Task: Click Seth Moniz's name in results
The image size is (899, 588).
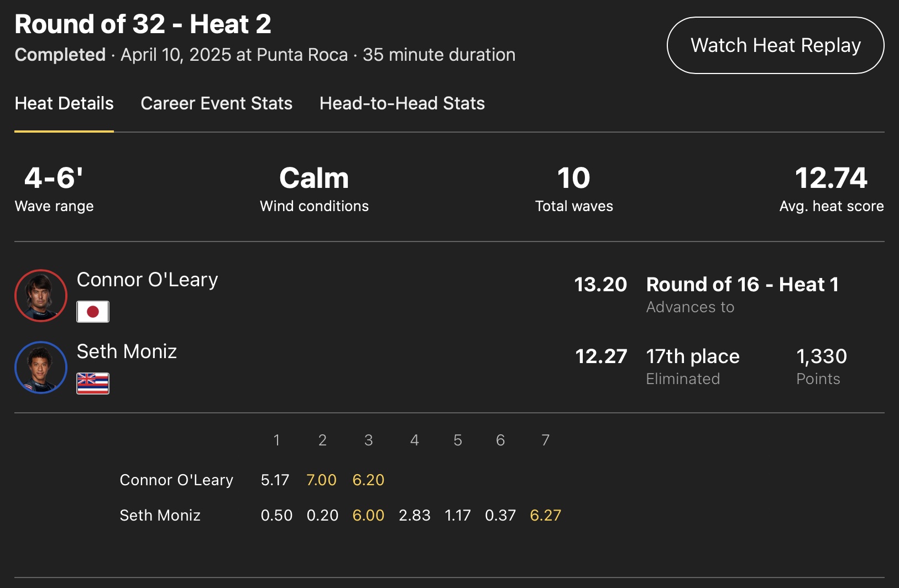Action: pyautogui.click(x=127, y=351)
